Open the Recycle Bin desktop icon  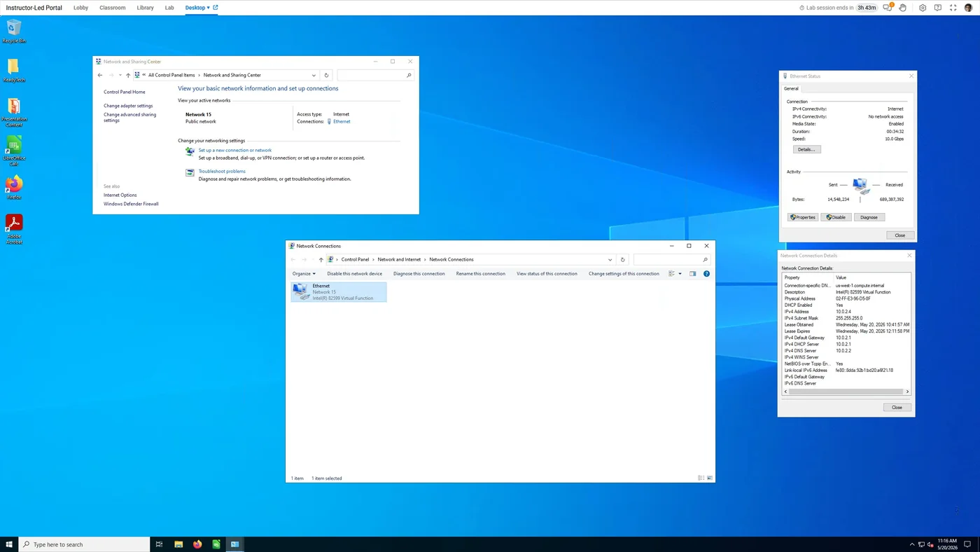coord(14,32)
